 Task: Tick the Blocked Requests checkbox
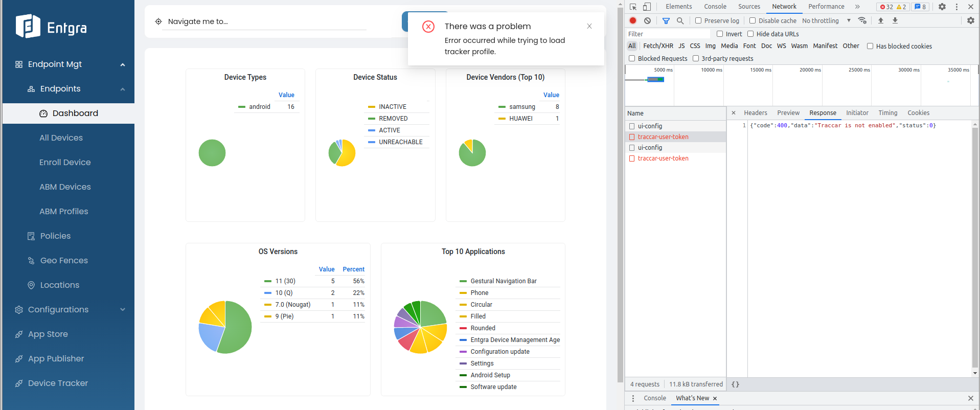point(632,58)
